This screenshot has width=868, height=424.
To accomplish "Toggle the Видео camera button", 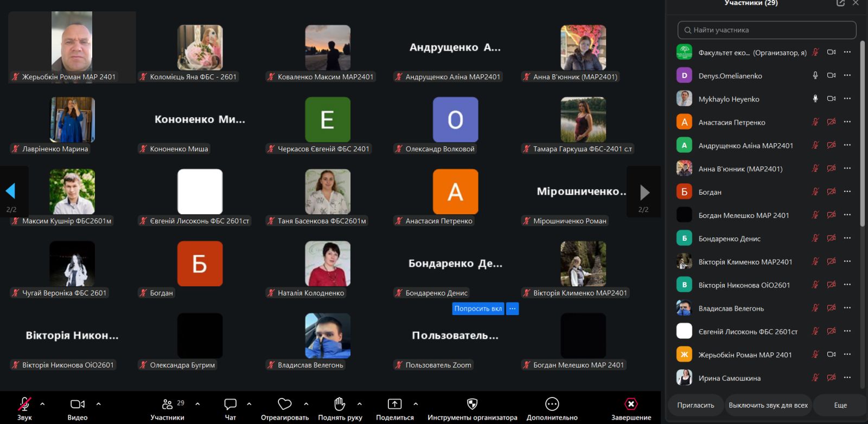I will (x=78, y=404).
